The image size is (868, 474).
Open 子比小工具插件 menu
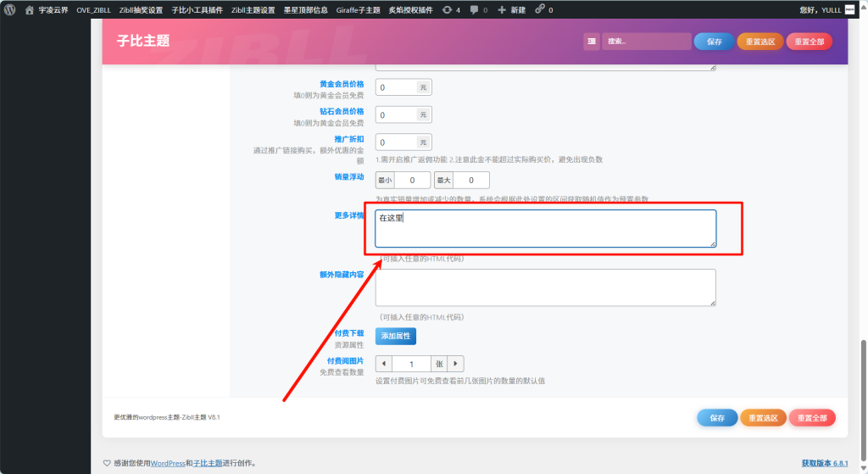[x=197, y=10]
